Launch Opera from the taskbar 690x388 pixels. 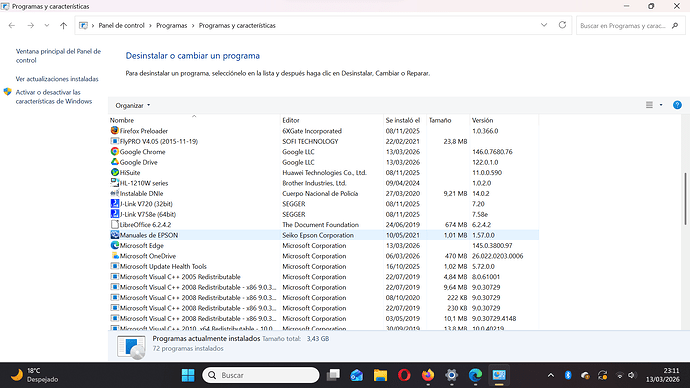[x=404, y=375]
